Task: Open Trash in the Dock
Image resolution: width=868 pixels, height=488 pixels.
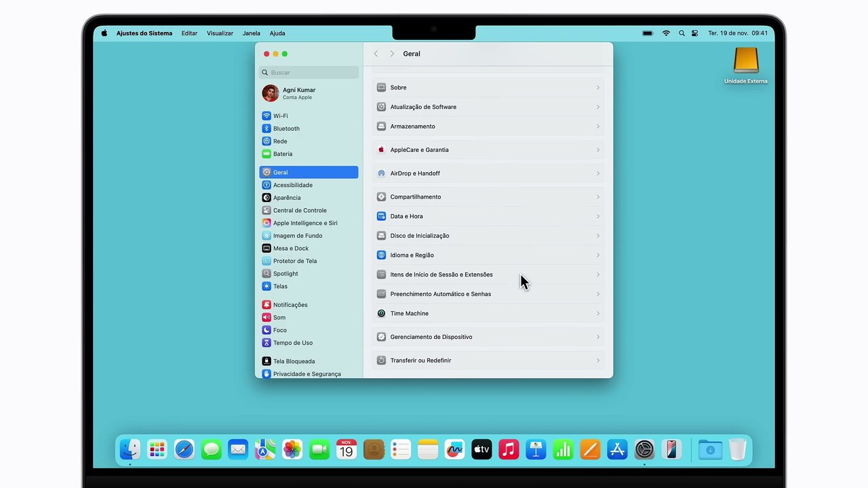Action: (x=737, y=449)
